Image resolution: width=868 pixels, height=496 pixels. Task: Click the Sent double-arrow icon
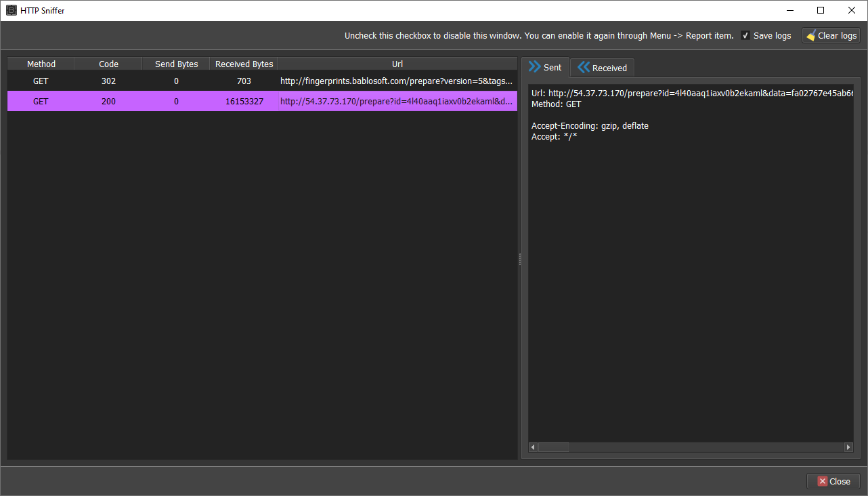point(535,66)
